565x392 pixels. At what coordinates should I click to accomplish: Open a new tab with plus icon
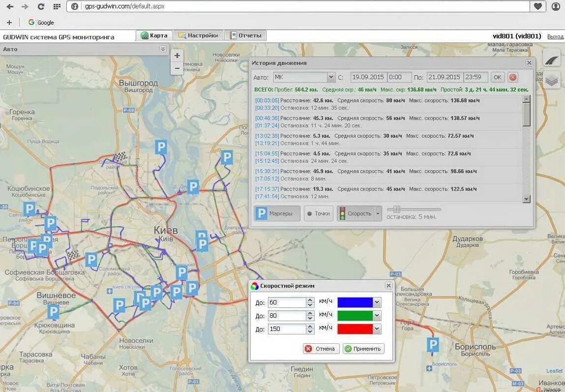tap(9, 22)
